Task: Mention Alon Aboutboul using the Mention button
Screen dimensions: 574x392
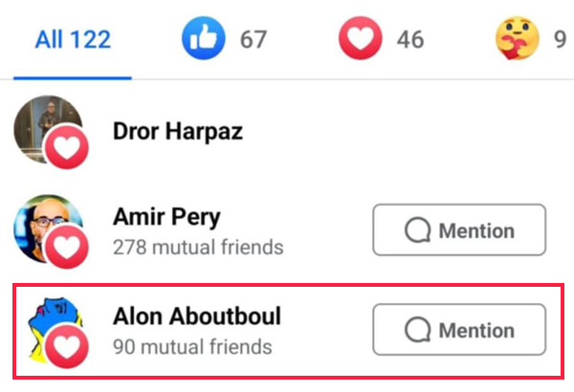Action: 458,331
